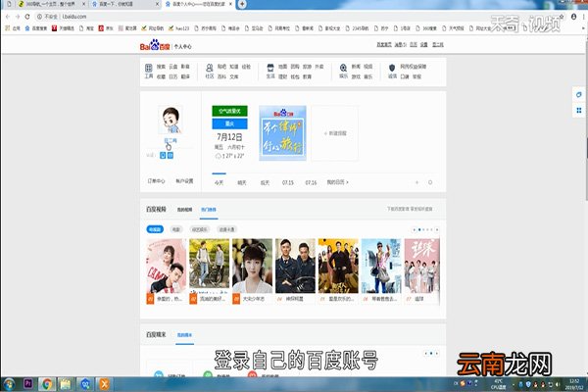Image resolution: width=588 pixels, height=392 pixels.
Task: Click the first blue verification badge under username
Action: (163, 155)
